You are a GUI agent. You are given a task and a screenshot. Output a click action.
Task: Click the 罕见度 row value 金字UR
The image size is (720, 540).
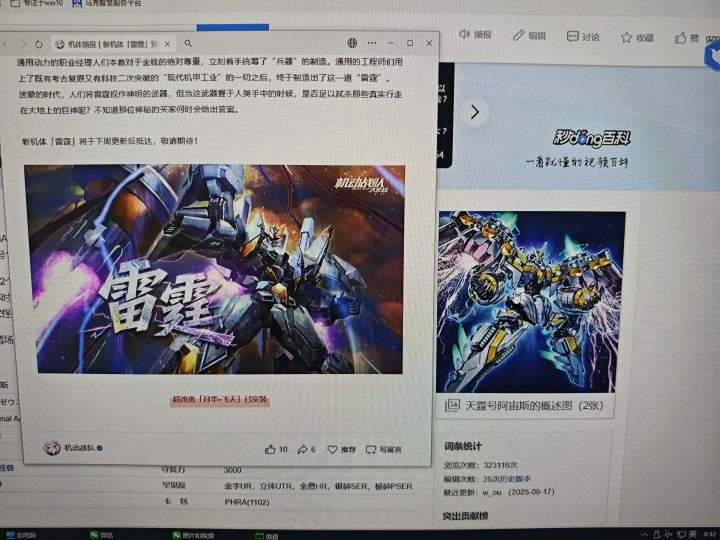point(238,486)
